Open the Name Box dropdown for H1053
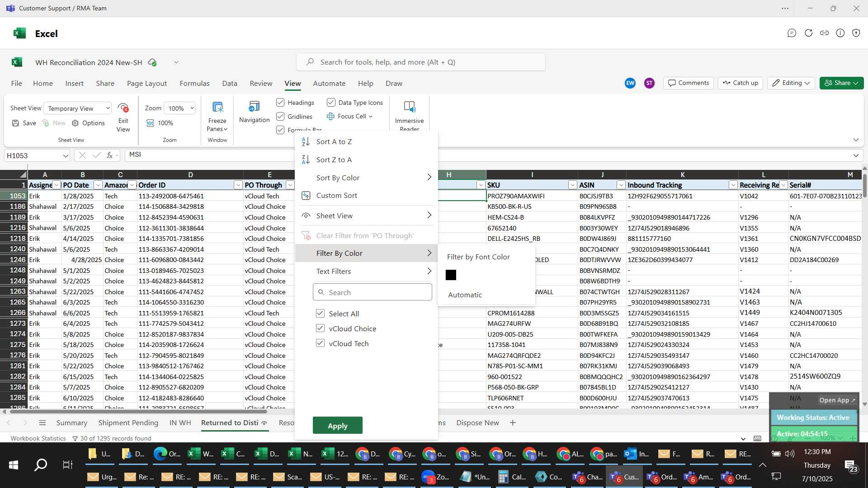 (x=66, y=155)
